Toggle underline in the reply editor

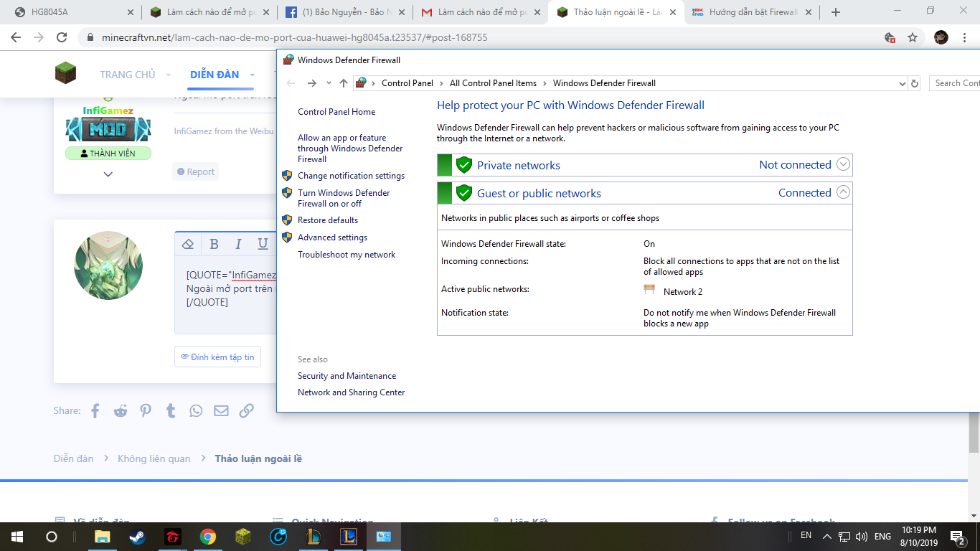tap(263, 244)
